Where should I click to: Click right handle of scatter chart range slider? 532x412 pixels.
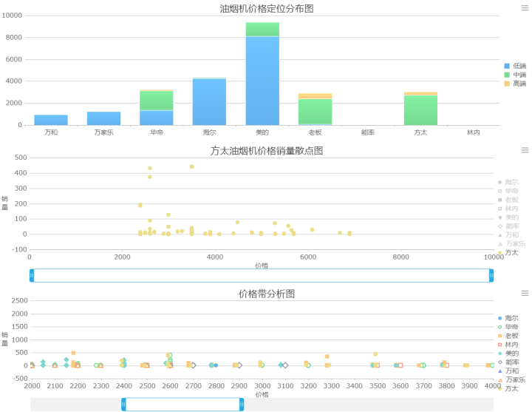(x=491, y=275)
